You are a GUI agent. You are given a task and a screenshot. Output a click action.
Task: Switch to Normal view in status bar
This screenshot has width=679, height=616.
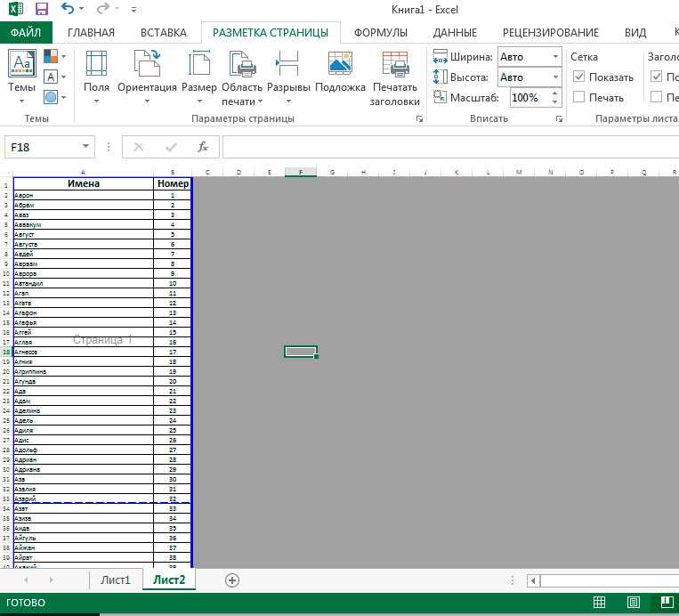pos(599,602)
